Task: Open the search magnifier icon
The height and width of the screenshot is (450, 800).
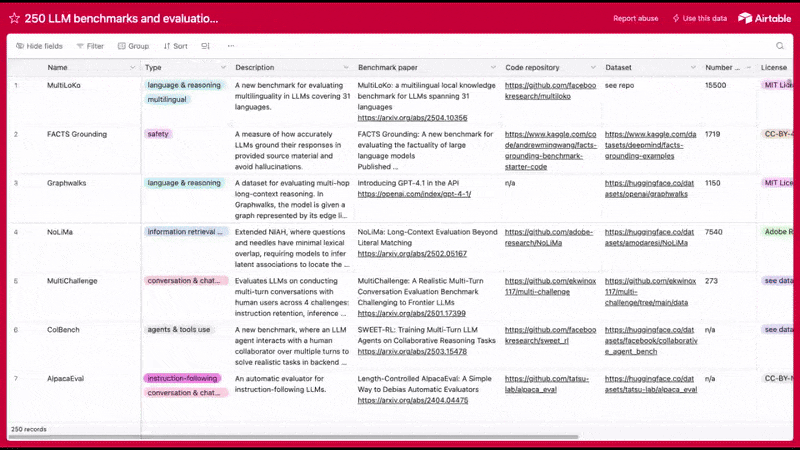Action: [780, 46]
